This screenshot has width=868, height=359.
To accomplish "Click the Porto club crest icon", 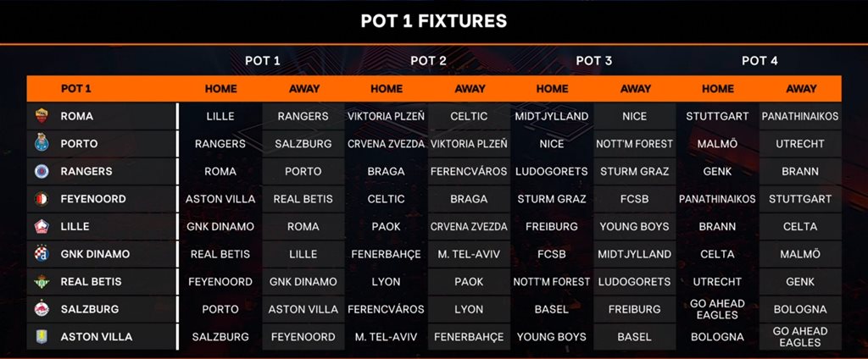I will 42,144.
